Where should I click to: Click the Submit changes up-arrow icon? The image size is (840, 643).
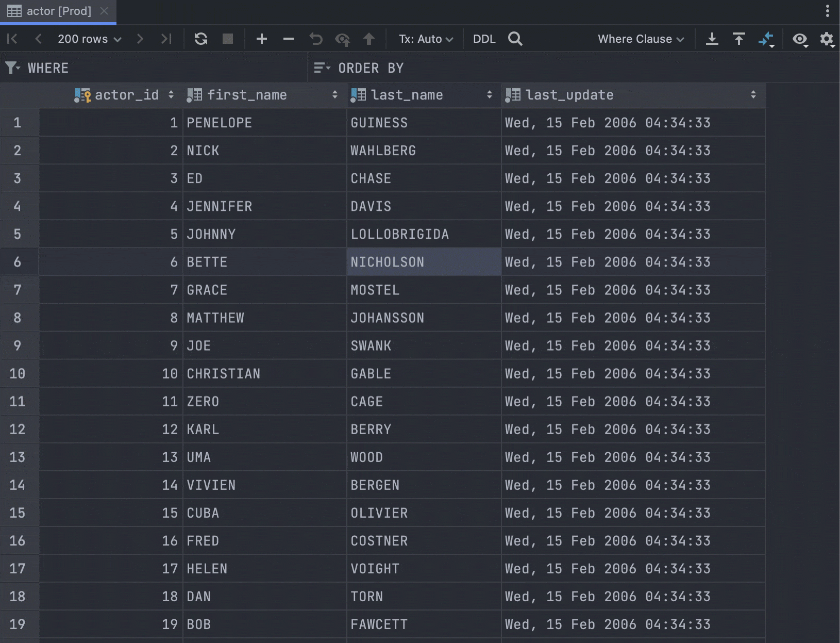pos(369,39)
